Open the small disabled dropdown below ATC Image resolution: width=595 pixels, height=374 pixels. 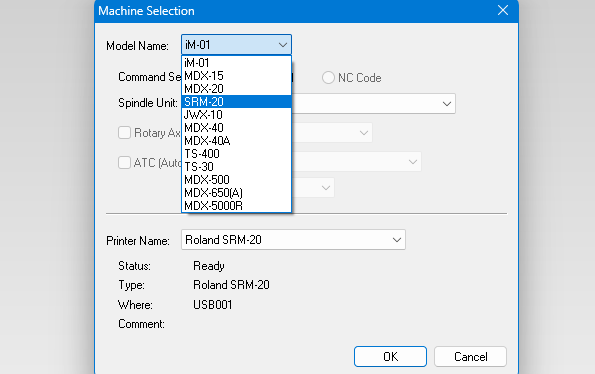click(325, 188)
